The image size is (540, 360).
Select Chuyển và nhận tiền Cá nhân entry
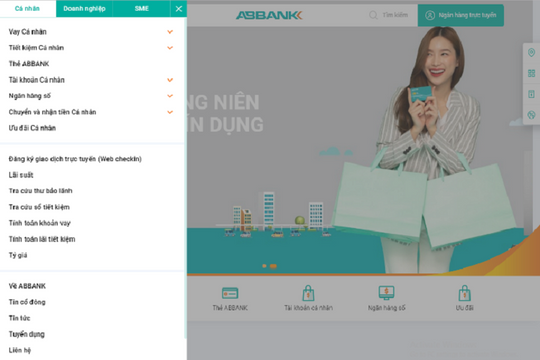pyautogui.click(x=52, y=112)
